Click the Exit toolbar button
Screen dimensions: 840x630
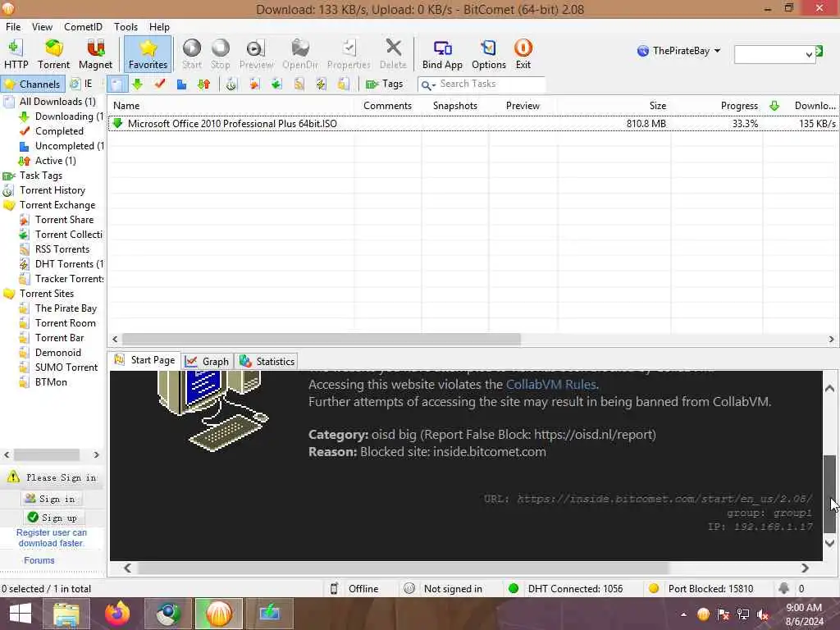tap(523, 55)
